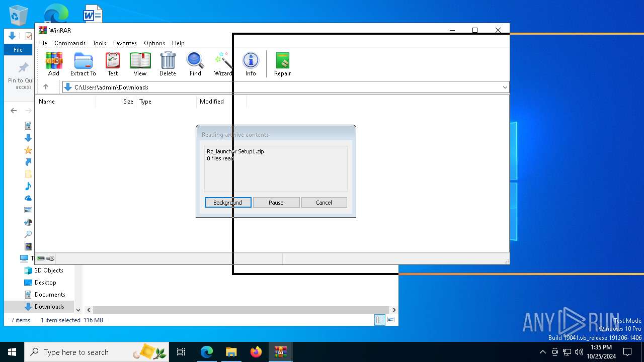Click the Explorer horizontal scrollbar
This screenshot has width=644, height=362.
[x=242, y=310]
